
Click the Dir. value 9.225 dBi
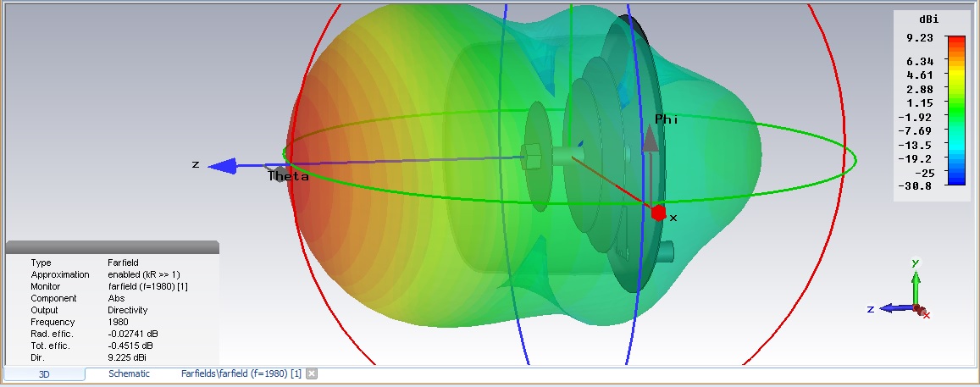pyautogui.click(x=128, y=357)
